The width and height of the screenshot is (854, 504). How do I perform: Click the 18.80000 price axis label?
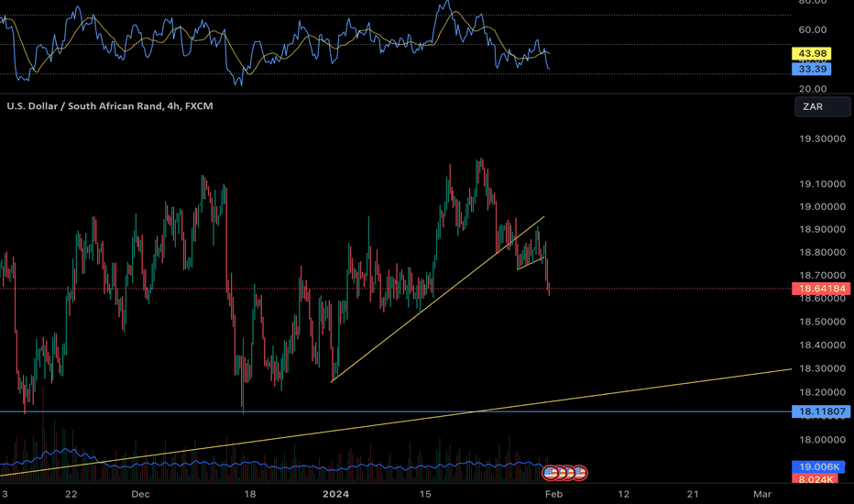(x=822, y=252)
